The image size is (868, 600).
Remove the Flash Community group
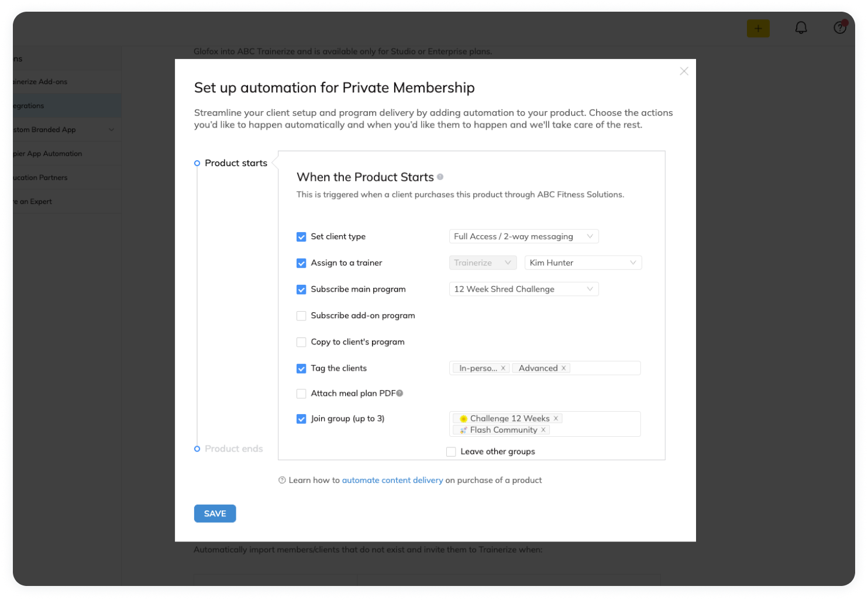543,430
